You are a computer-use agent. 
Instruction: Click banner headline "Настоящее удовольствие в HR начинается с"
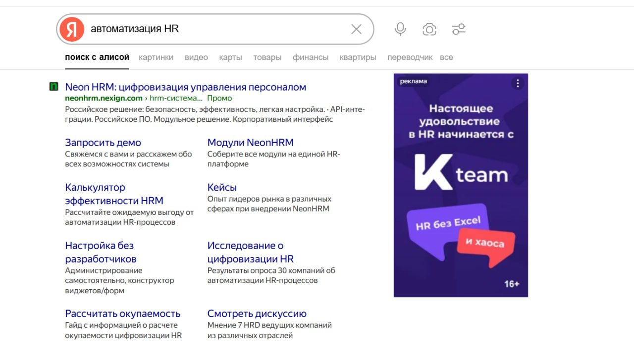coord(461,121)
